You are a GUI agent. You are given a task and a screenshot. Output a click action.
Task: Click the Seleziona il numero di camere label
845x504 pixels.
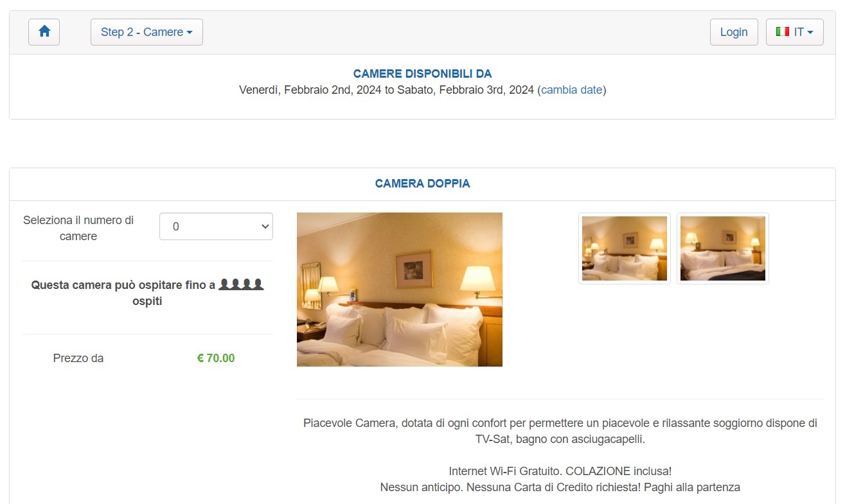78,228
